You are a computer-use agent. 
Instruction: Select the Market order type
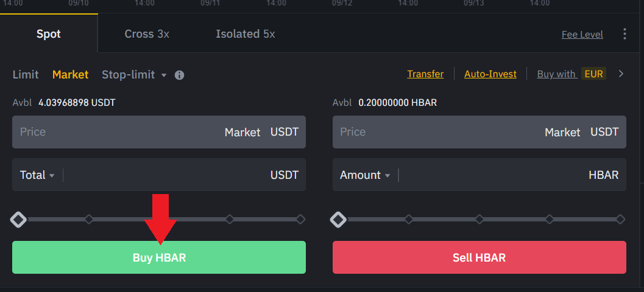(70, 75)
